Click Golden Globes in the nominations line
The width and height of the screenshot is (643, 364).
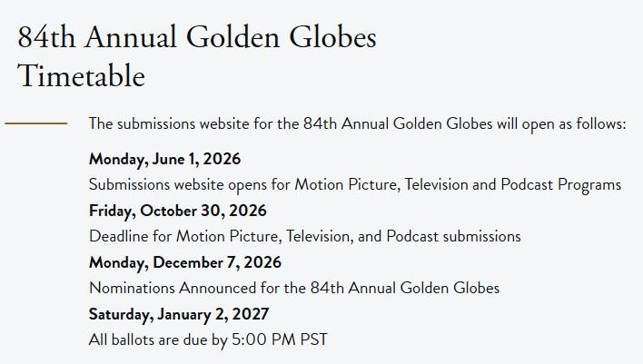(x=450, y=288)
